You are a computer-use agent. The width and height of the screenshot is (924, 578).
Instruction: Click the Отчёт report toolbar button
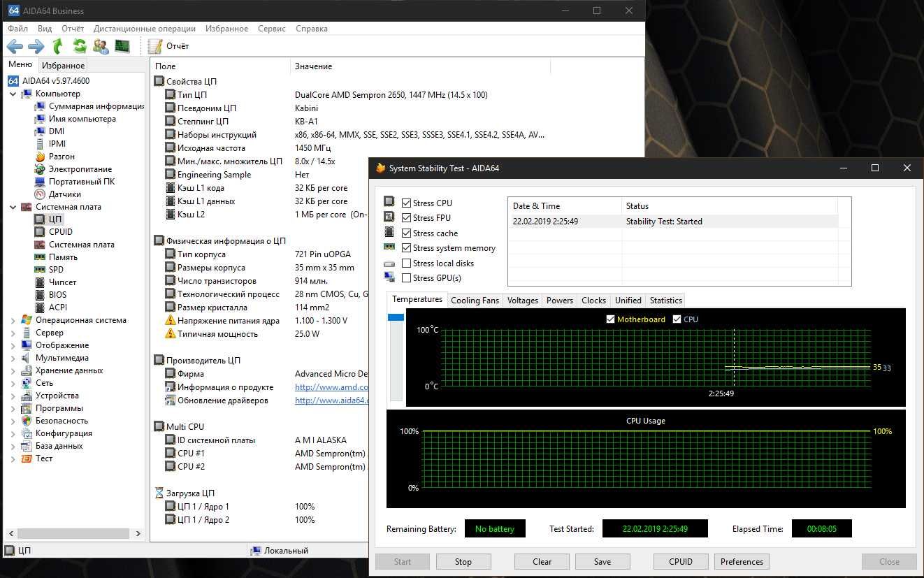click(168, 46)
